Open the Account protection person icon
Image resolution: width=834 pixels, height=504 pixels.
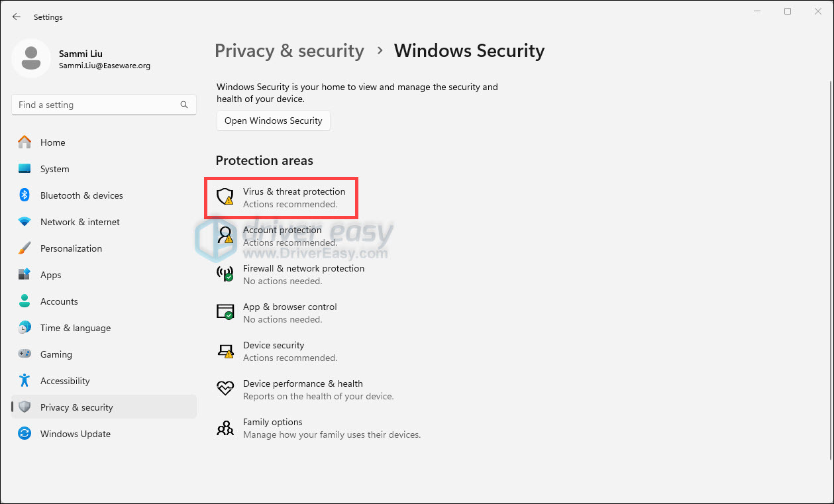point(226,235)
